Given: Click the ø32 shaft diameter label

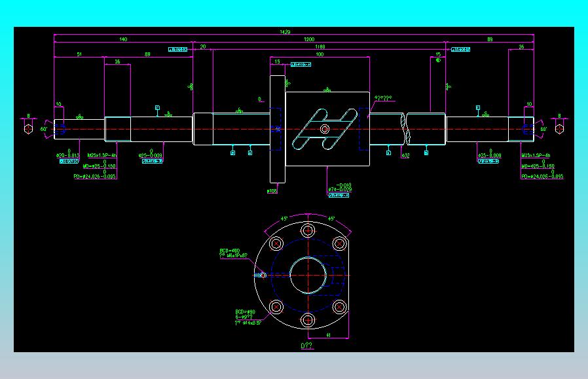Looking at the screenshot, I should 405,156.
